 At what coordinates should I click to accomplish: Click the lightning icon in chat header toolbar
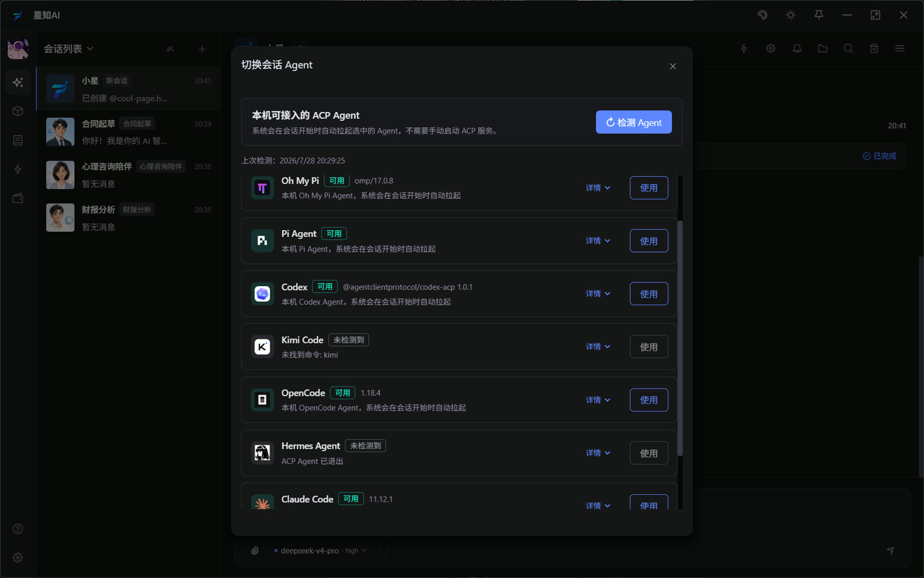point(744,49)
